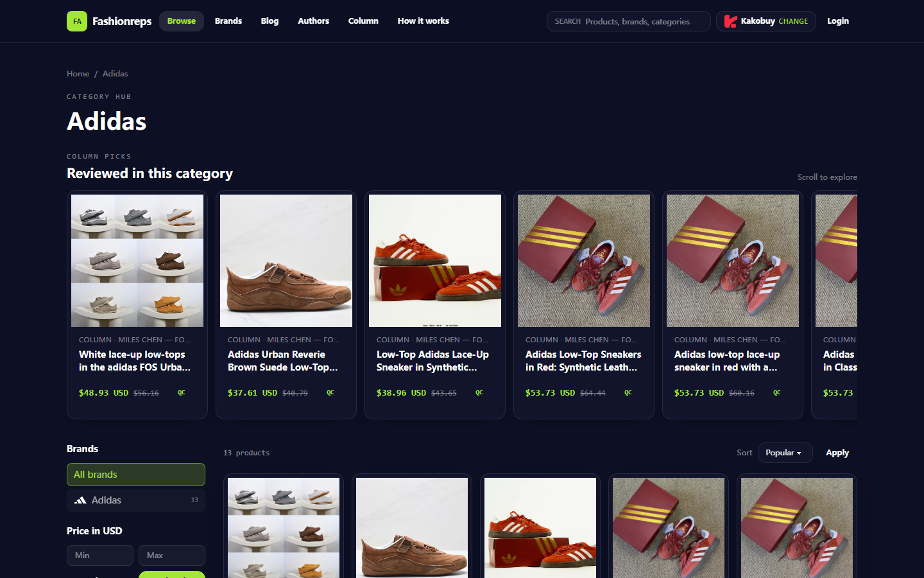The height and width of the screenshot is (578, 924).
Task: Click CHANGE next to Kakobuy agent
Action: pyautogui.click(x=793, y=21)
